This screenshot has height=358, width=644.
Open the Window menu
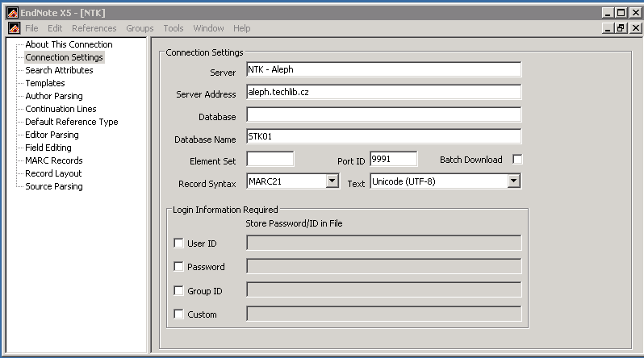(x=208, y=28)
